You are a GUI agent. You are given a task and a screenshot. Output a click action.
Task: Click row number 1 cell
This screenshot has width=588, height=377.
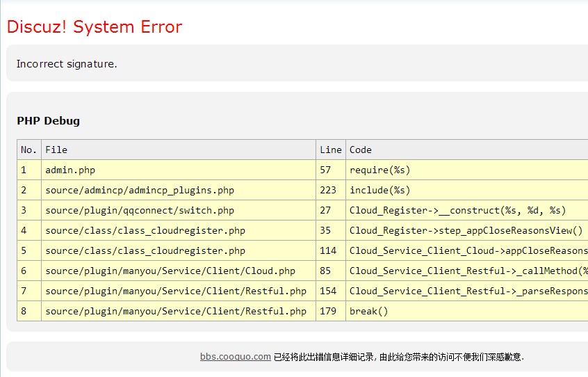(29, 170)
